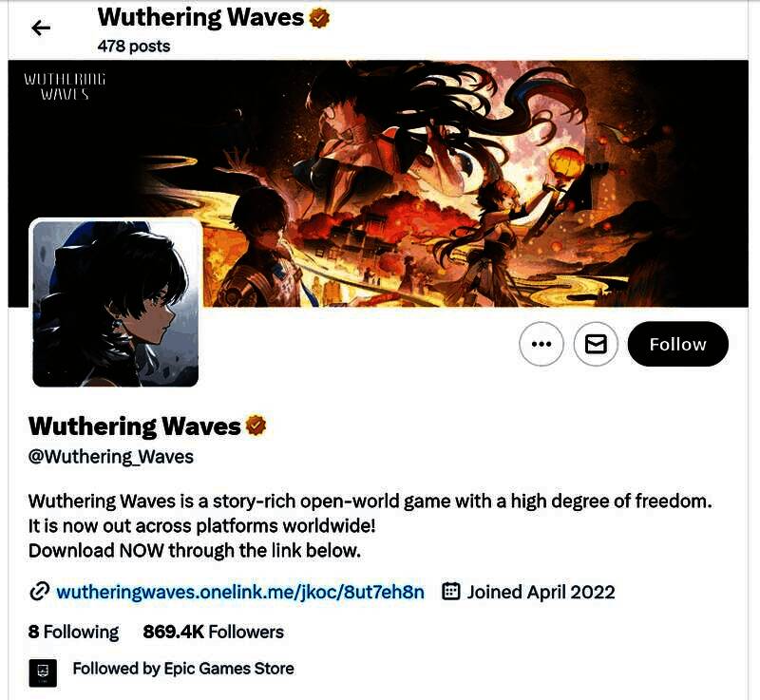Screen dimensions: 760x700
Task: Click the chain link icon
Action: 39,592
